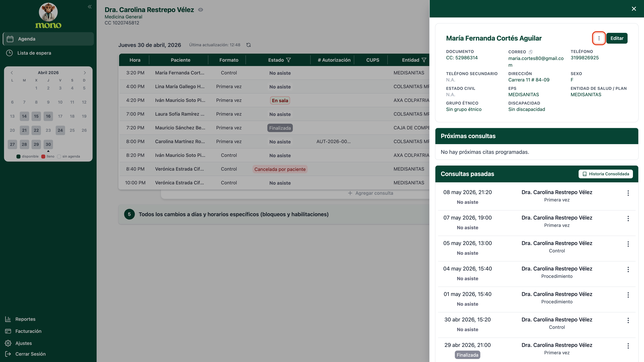Click Cerrar Sesión logout icon
Viewport: 644px width, 362px height.
(x=8, y=354)
